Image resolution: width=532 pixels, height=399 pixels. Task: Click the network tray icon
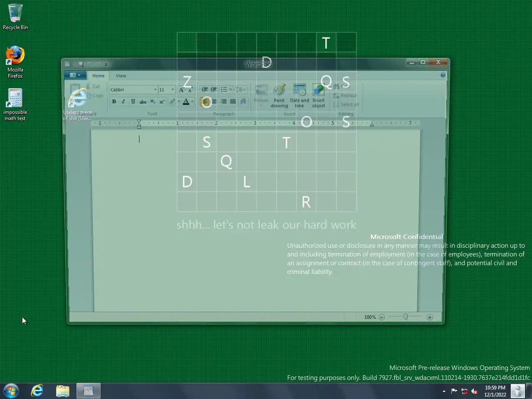(x=464, y=391)
